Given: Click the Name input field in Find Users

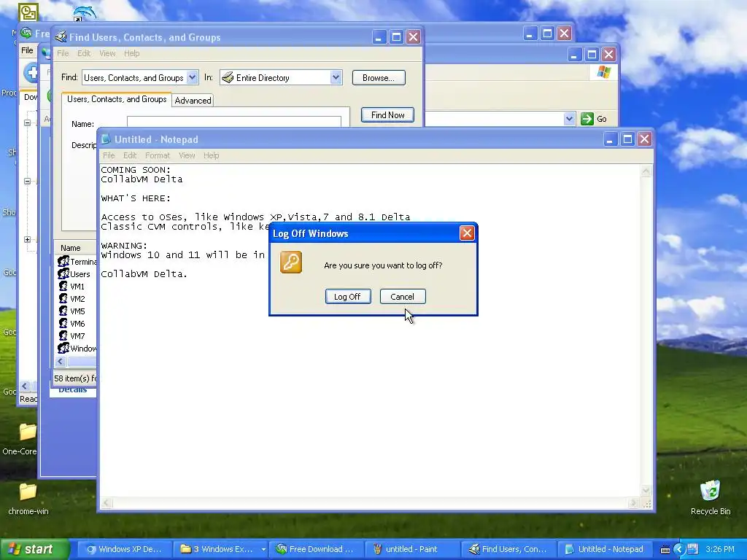Looking at the screenshot, I should click(234, 122).
